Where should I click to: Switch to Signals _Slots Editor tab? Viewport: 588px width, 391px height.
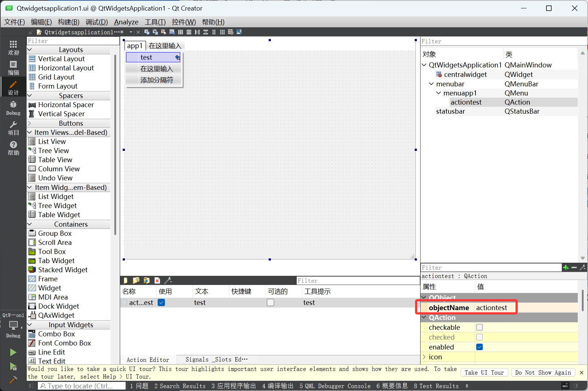217,360
